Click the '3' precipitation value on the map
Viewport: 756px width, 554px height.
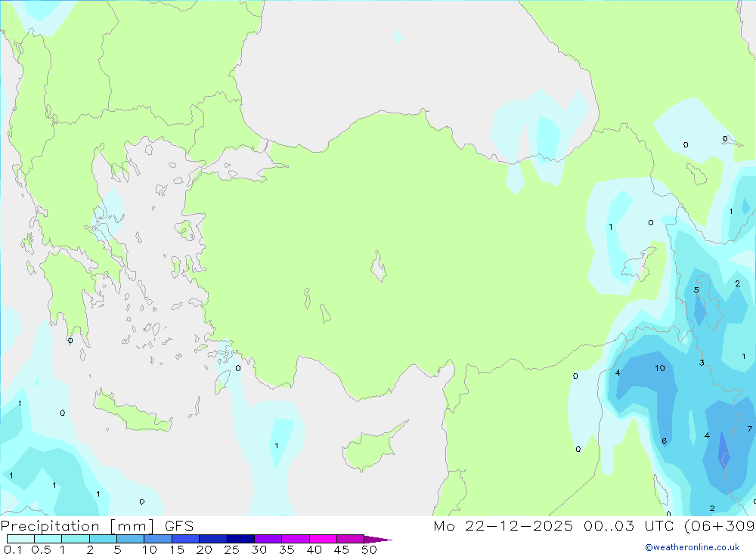click(x=702, y=363)
